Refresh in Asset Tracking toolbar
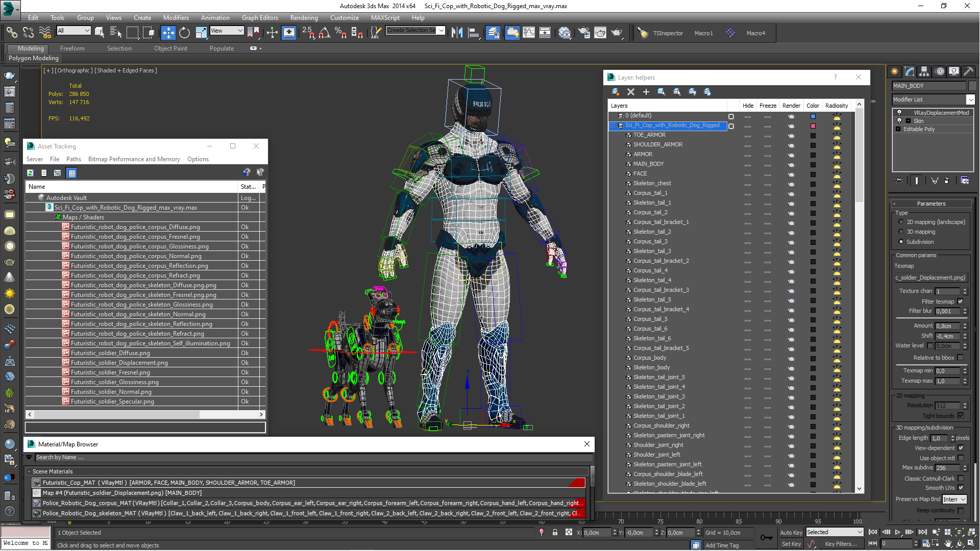The image size is (980, 551). pyautogui.click(x=31, y=173)
